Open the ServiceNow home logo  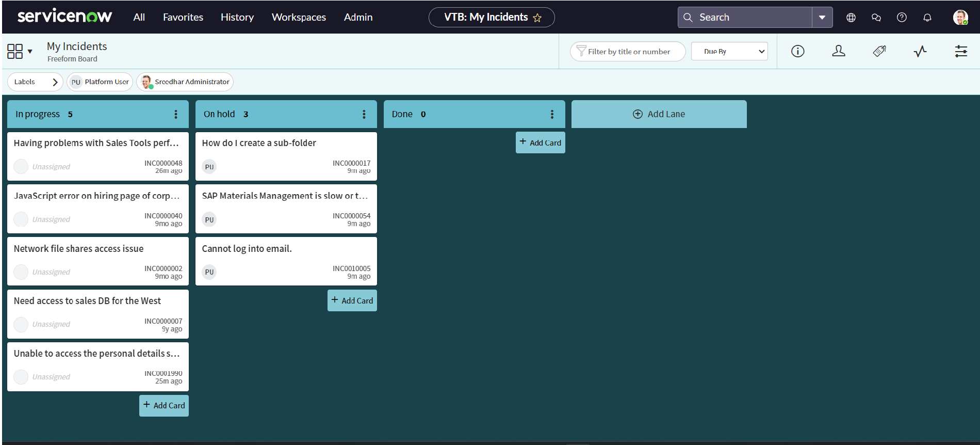pos(64,16)
